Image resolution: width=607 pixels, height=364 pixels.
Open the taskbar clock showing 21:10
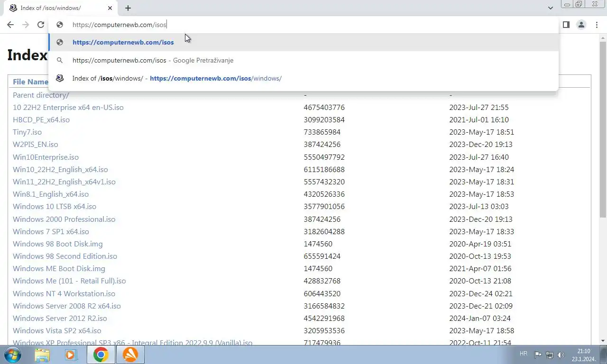click(x=584, y=355)
